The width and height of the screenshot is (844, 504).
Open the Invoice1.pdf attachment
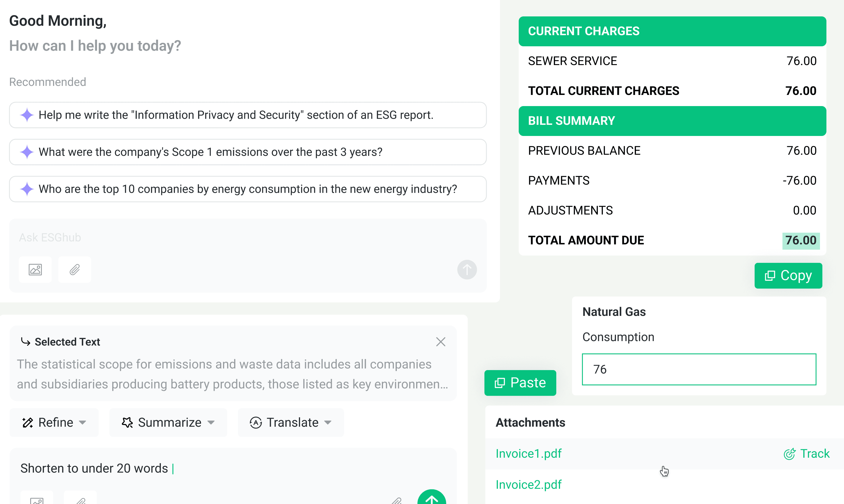click(528, 454)
